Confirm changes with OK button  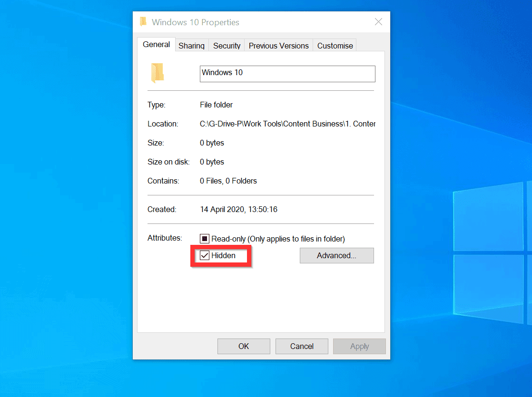(244, 346)
